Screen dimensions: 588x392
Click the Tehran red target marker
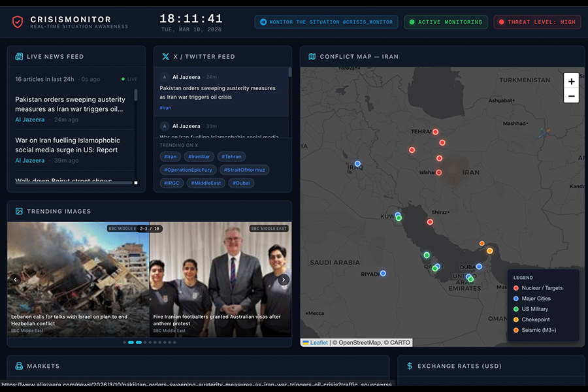click(x=435, y=132)
